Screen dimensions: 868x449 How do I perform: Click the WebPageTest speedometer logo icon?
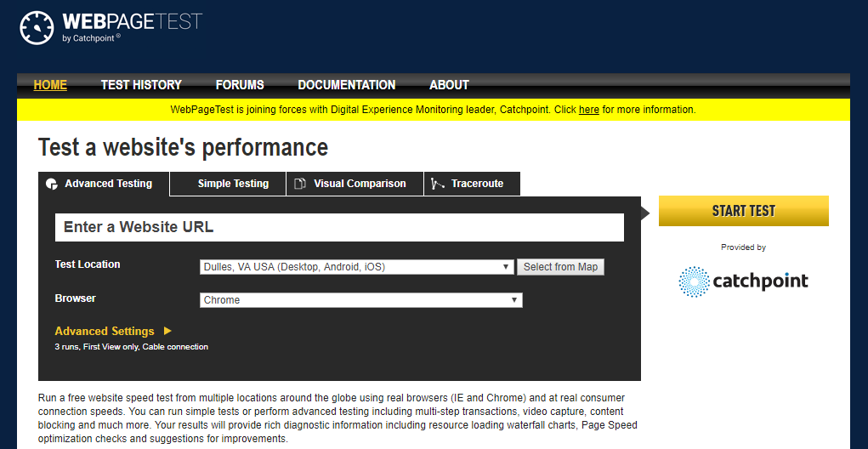click(37, 28)
